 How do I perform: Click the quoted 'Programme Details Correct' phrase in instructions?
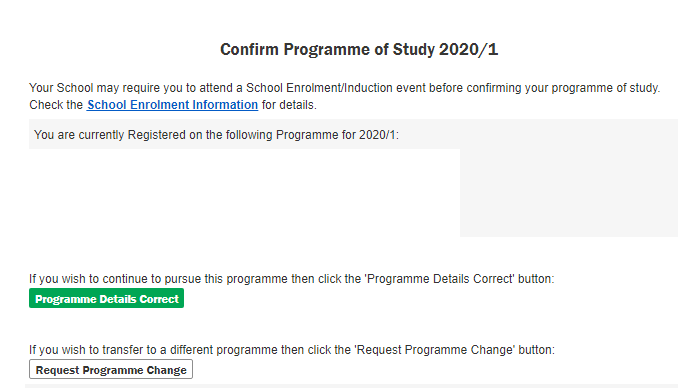[x=440, y=279]
